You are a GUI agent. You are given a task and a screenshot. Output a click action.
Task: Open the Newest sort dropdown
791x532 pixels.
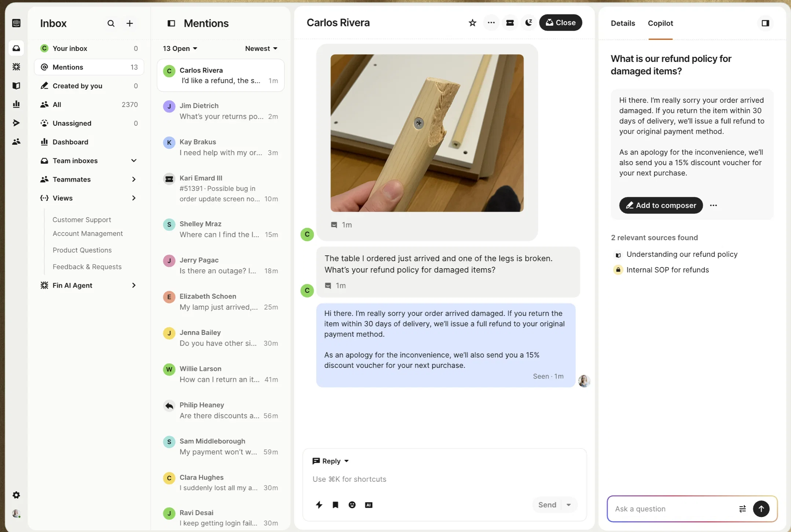[x=261, y=48]
